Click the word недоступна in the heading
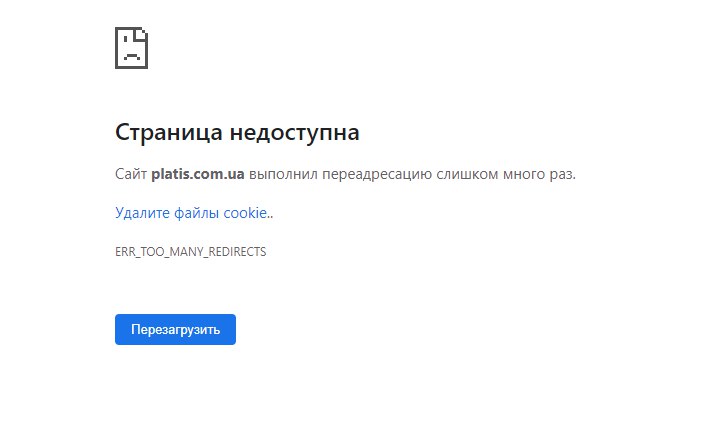726x443 pixels. pos(294,132)
